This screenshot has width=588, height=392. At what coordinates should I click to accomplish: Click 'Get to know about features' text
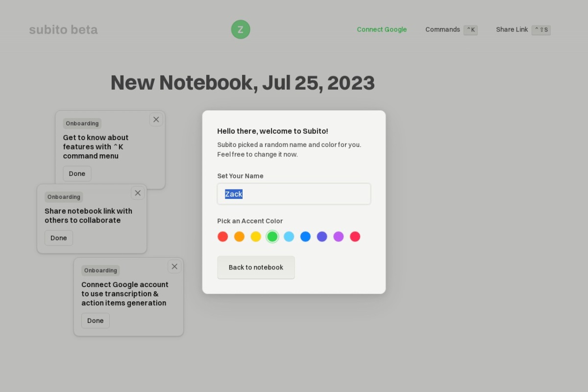click(96, 147)
